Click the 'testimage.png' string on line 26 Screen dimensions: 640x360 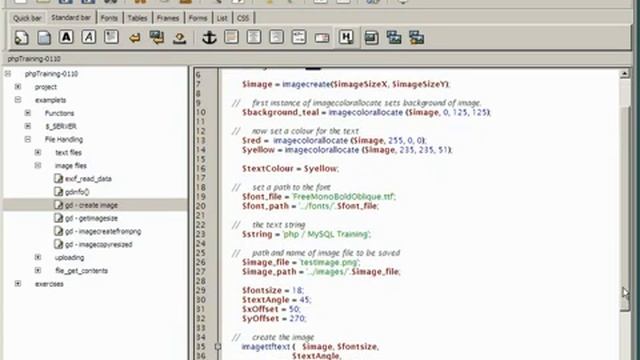click(x=330, y=262)
